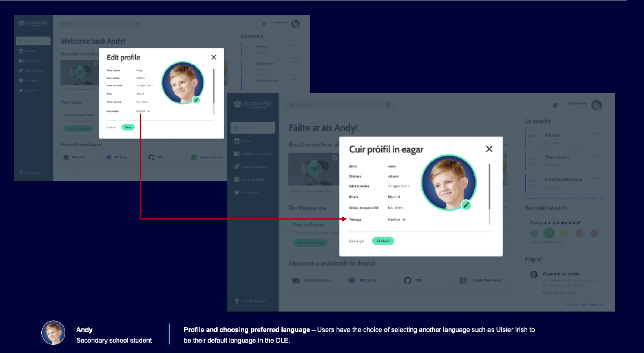Close the Edit profile dialog
Image resolution: width=644 pixels, height=353 pixels.
coord(214,57)
